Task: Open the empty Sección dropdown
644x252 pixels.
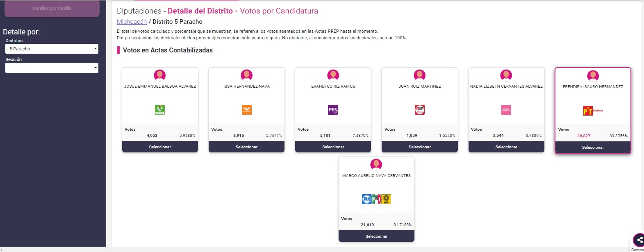Action: click(52, 68)
